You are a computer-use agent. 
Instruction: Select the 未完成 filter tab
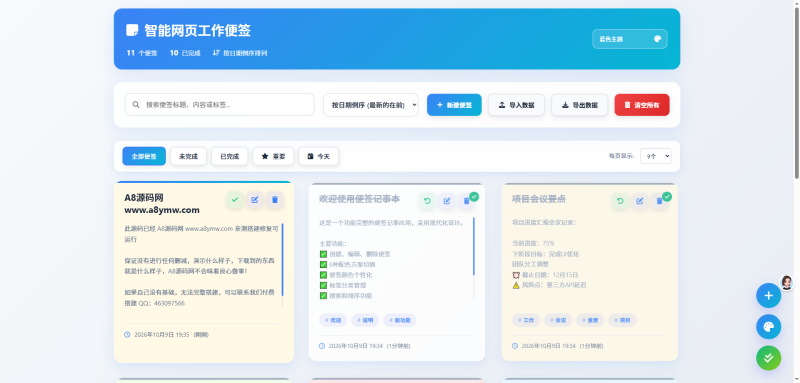point(188,156)
